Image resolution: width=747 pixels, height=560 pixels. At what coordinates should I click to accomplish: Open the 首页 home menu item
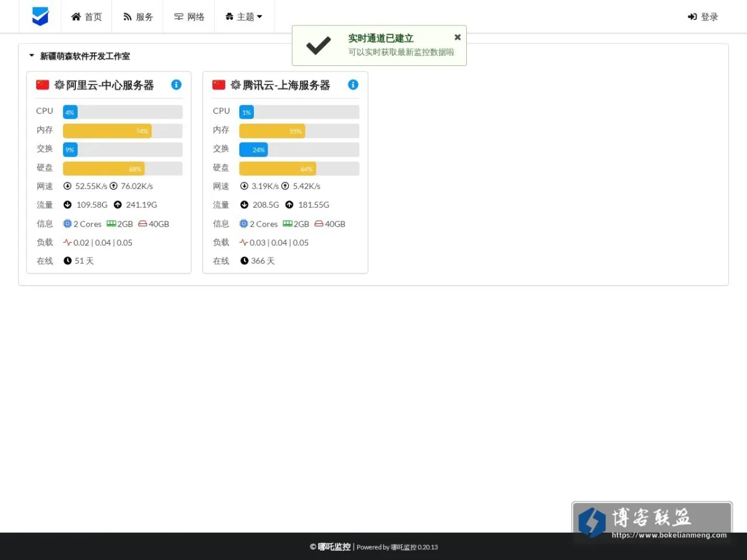click(87, 17)
